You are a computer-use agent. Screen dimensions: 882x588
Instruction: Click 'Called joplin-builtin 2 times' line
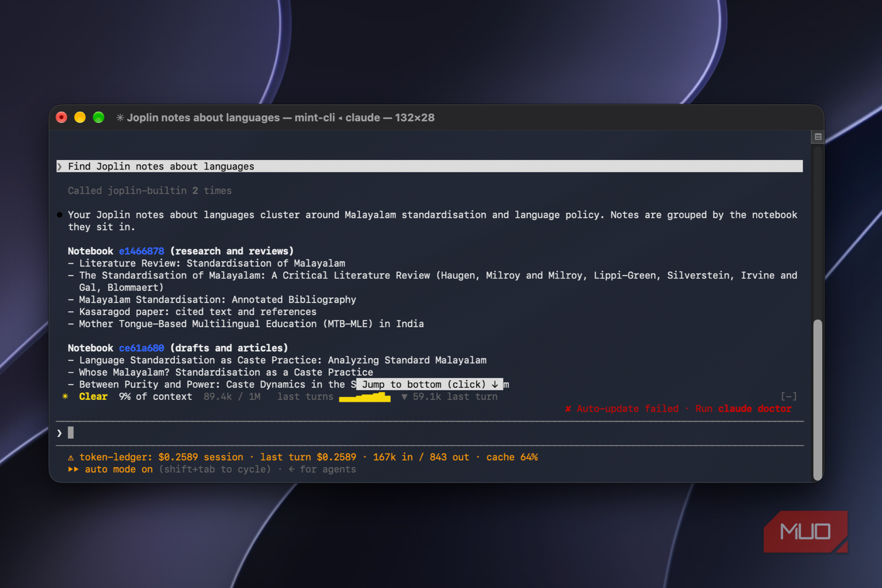coord(150,191)
